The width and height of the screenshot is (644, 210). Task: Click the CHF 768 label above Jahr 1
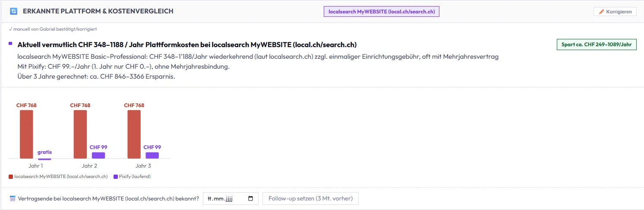click(x=26, y=105)
